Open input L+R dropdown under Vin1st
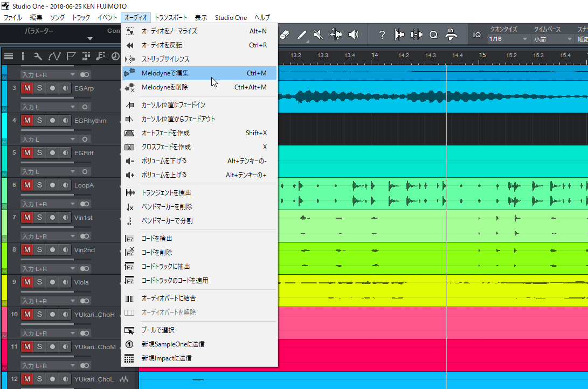The height and width of the screenshot is (389, 588). tap(49, 236)
